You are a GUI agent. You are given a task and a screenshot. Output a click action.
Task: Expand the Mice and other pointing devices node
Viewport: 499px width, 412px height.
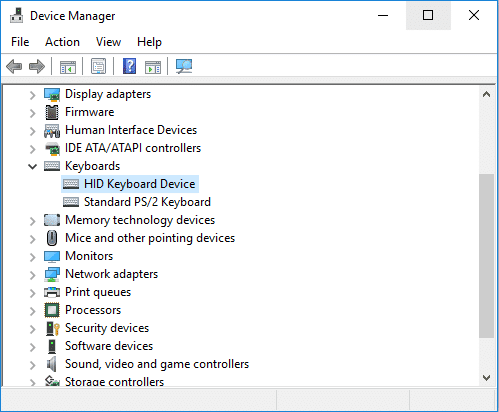tap(32, 239)
